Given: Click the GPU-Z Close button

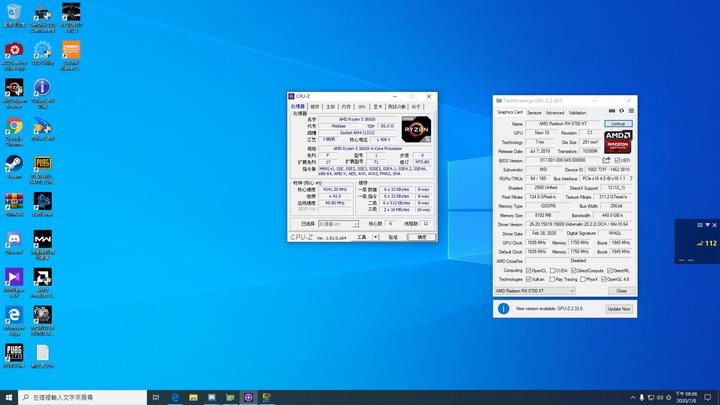Looking at the screenshot, I should 621,291.
